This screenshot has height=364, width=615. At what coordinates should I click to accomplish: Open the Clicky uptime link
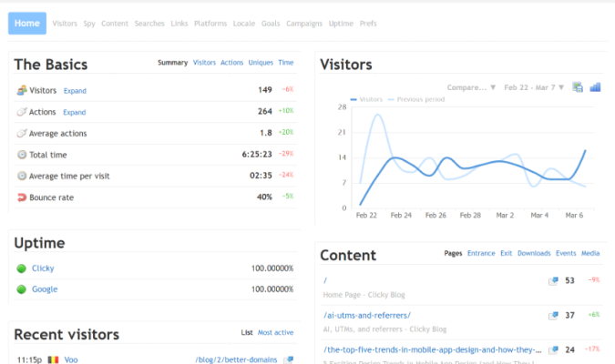pyautogui.click(x=43, y=268)
